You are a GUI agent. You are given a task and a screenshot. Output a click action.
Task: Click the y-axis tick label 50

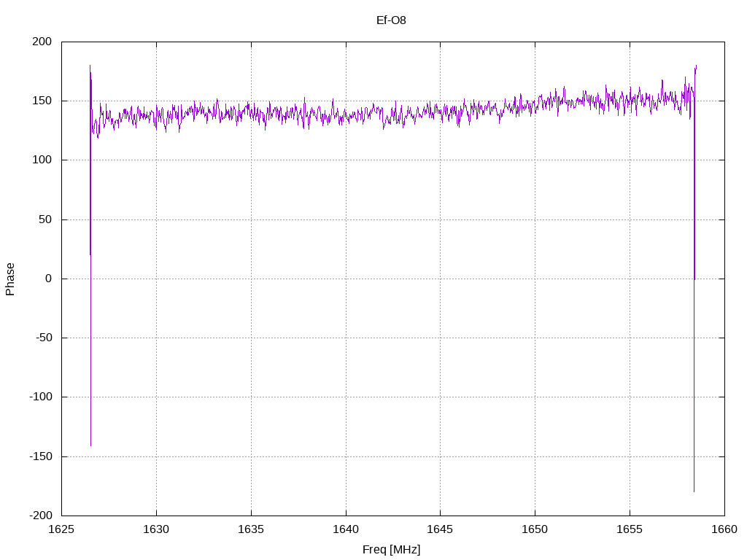click(x=45, y=219)
